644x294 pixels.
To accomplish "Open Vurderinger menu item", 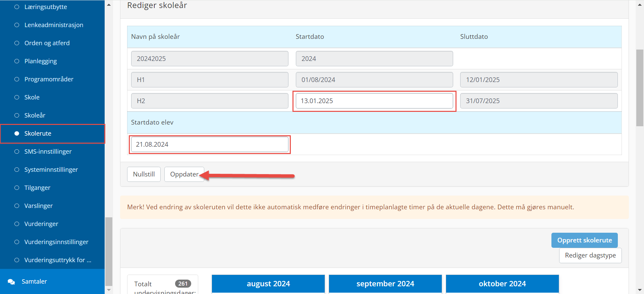I will pyautogui.click(x=41, y=224).
